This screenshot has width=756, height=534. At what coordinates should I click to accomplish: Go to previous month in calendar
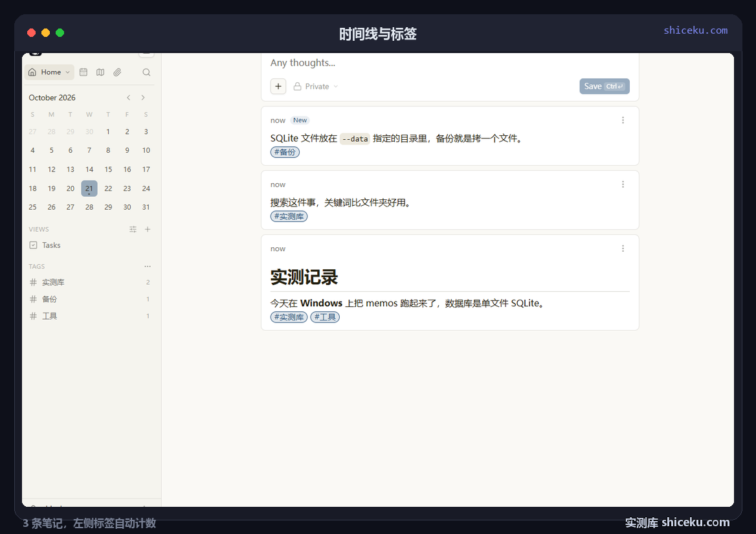(x=129, y=97)
